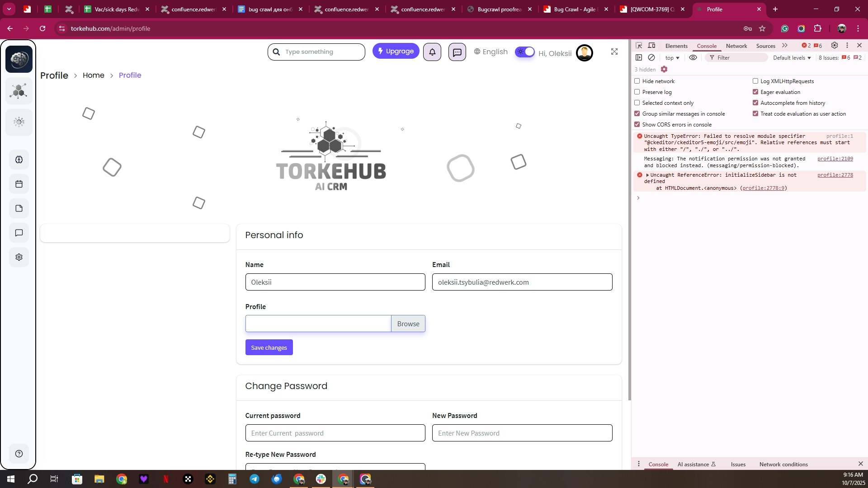Uncheck Group similar messages in console
868x488 pixels.
[x=637, y=113]
